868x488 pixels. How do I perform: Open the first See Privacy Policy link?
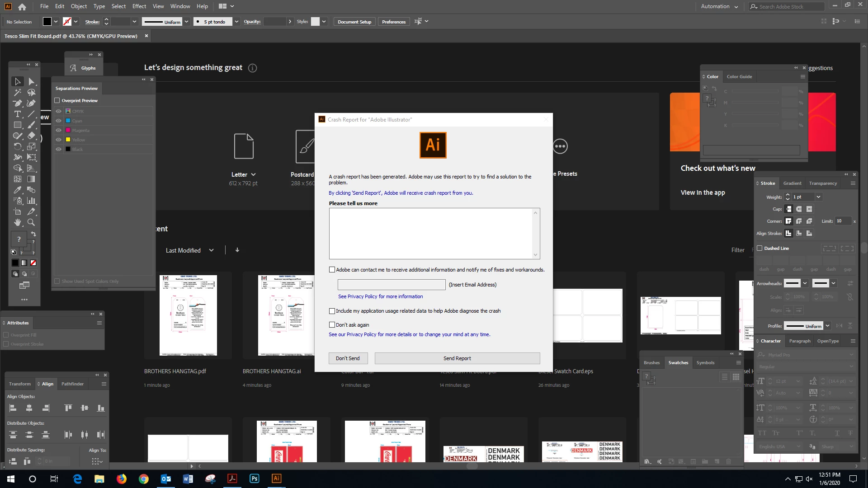[x=380, y=296]
